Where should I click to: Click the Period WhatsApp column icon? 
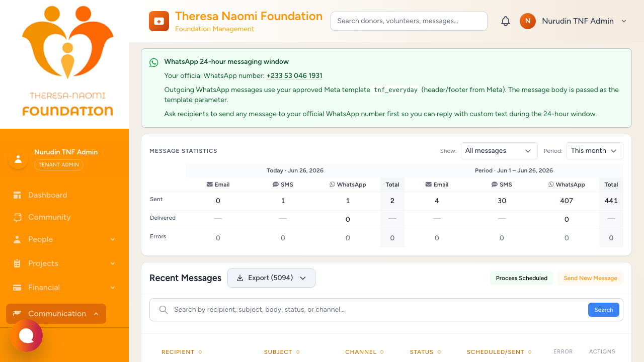tap(551, 185)
